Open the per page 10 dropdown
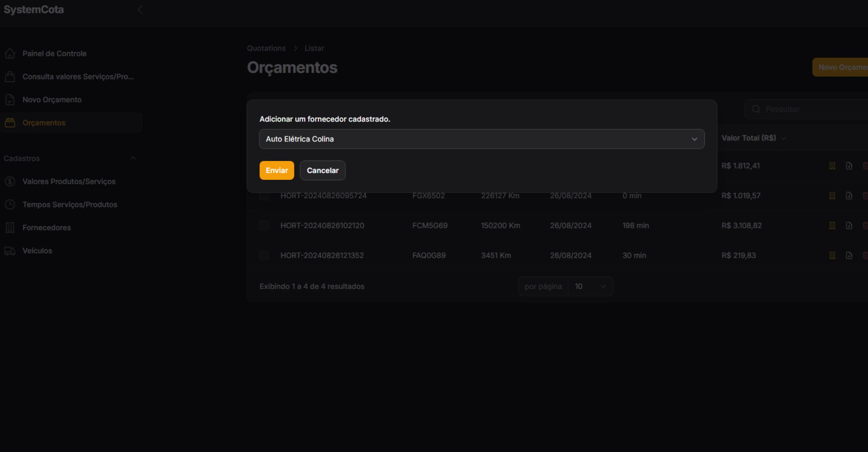The width and height of the screenshot is (868, 452). click(x=590, y=287)
